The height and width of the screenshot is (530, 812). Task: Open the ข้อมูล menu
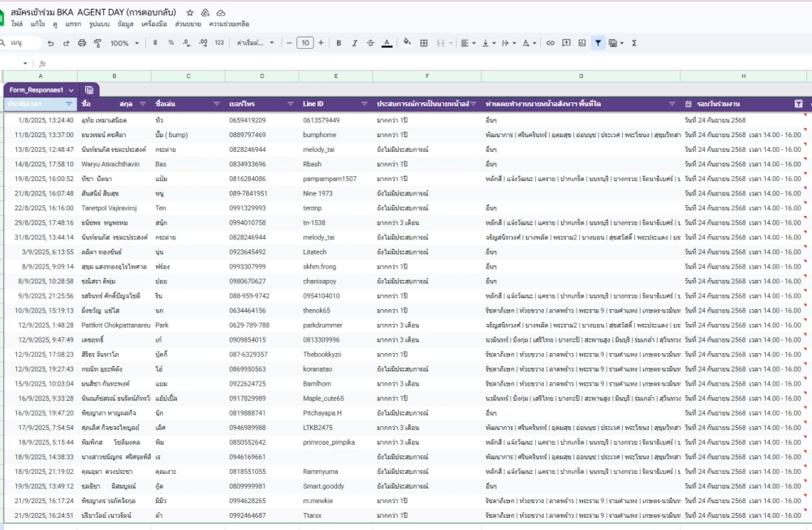[126, 24]
